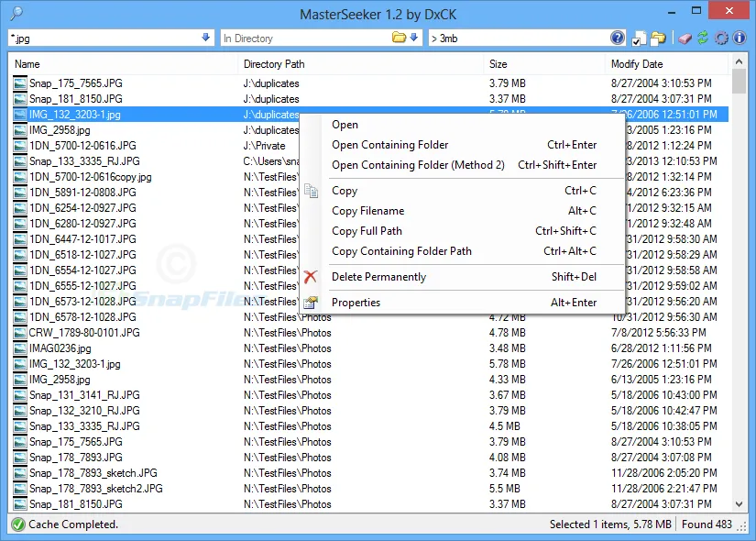Click the vertical scrollbar thumb

coord(739,81)
